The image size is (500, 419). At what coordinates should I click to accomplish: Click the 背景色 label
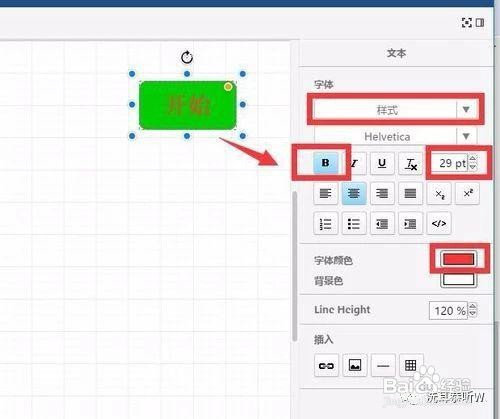click(x=328, y=281)
